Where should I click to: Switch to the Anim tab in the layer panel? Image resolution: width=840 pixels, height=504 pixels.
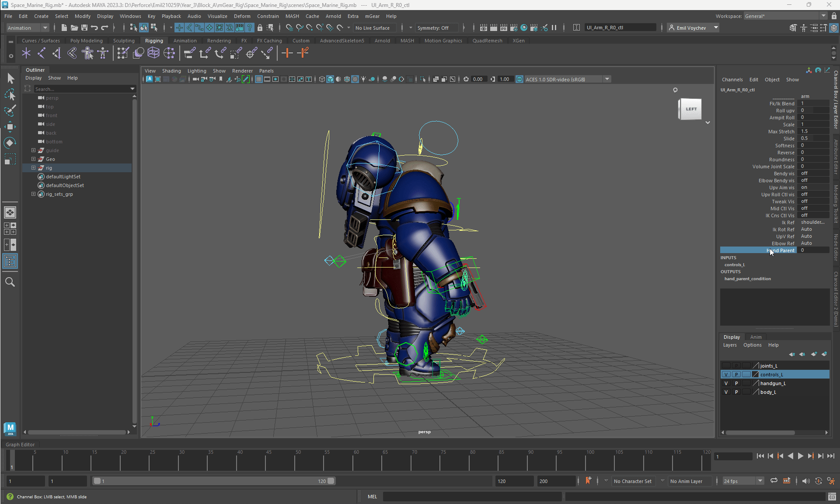point(756,337)
